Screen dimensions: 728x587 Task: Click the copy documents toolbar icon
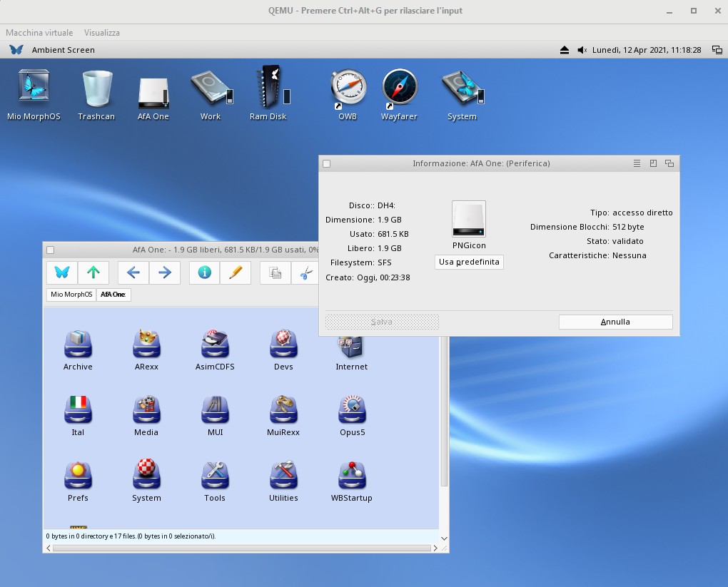[x=275, y=272]
